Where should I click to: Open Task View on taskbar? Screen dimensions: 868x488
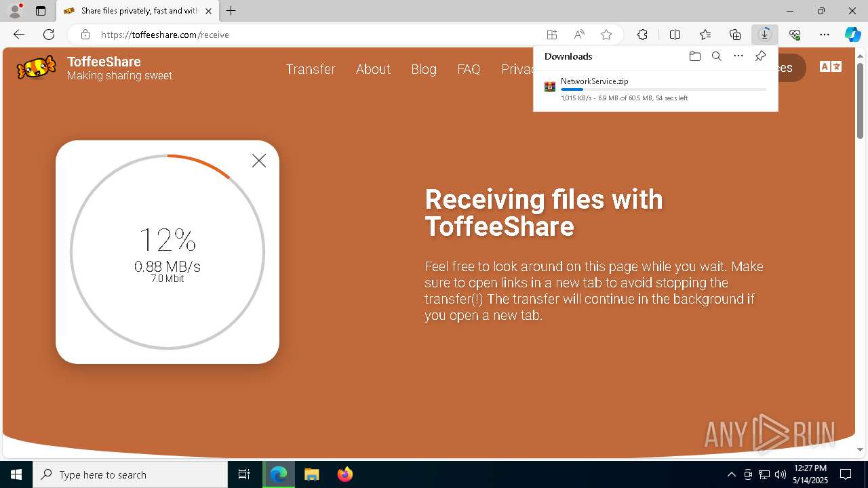pos(244,474)
